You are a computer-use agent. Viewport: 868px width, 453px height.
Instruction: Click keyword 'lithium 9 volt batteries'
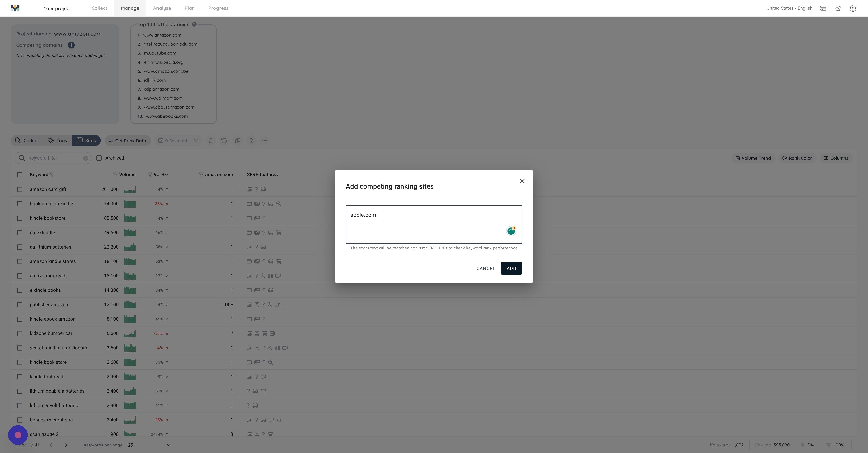[x=54, y=406]
